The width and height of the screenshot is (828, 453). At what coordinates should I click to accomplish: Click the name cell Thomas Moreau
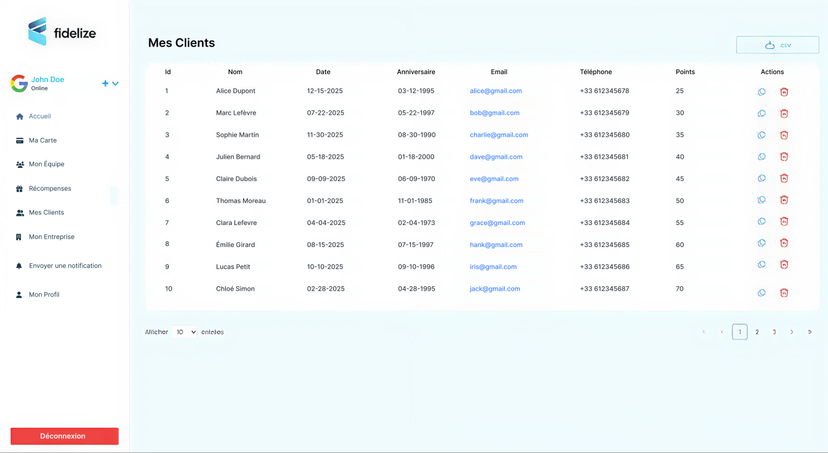coord(241,201)
